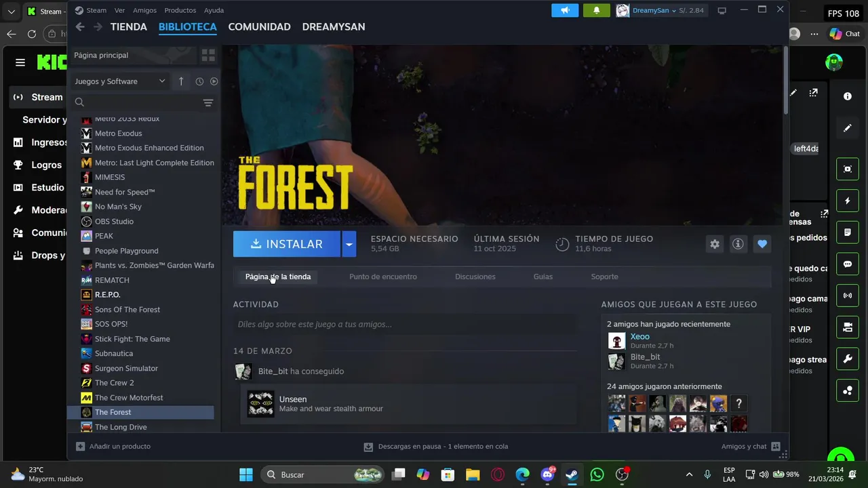Switch library to grid collections view
868x488 pixels.
pos(208,55)
